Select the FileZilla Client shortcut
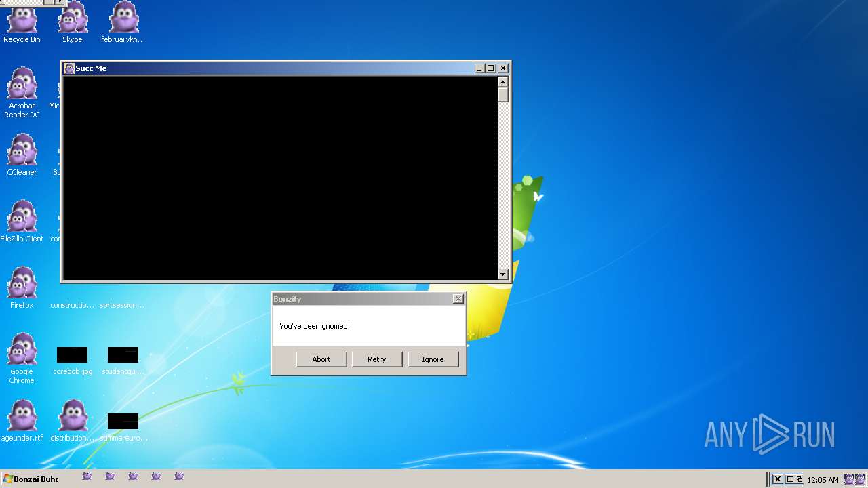The image size is (868, 488). pyautogui.click(x=22, y=222)
